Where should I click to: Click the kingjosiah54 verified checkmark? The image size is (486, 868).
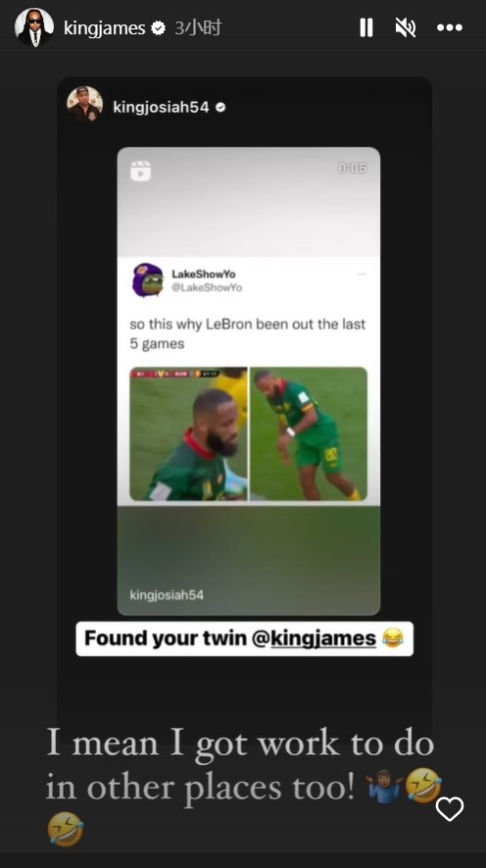point(220,107)
